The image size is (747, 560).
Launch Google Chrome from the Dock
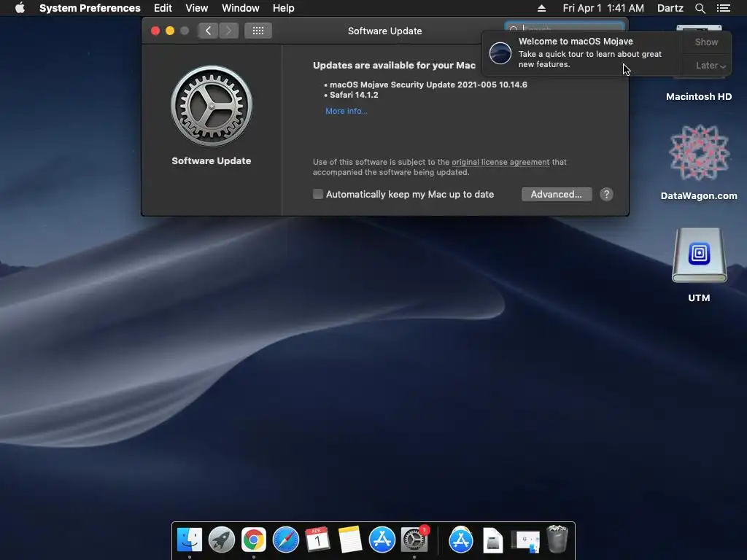point(253,540)
